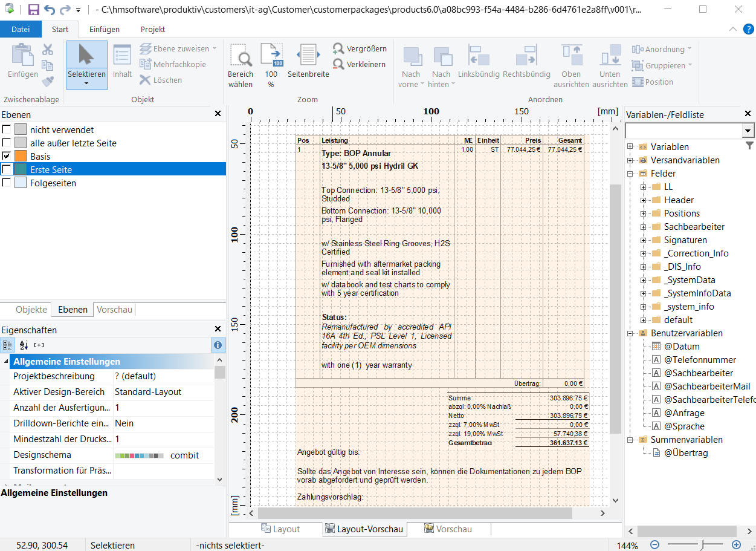
Task: Click the Cut scissors icon
Action: coord(48,50)
